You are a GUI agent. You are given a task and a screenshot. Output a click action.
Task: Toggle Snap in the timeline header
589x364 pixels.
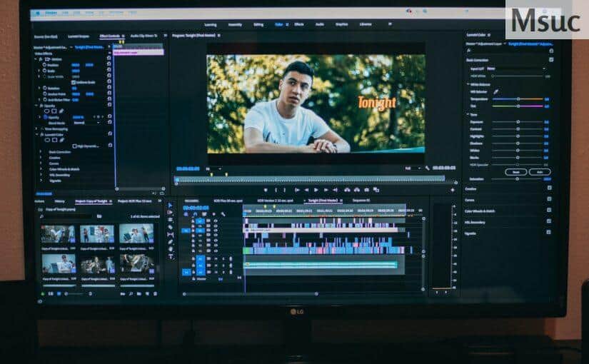pos(195,214)
